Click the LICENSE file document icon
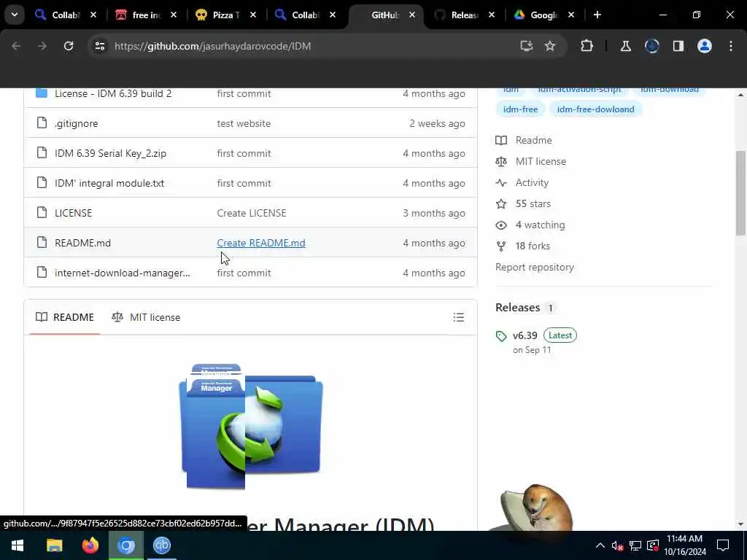This screenshot has height=560, width=747. click(42, 212)
